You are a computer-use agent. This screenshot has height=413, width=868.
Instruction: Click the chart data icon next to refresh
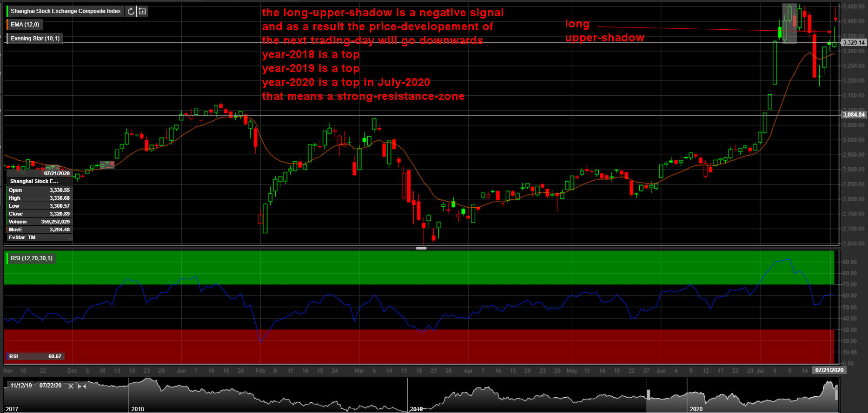coord(142,11)
